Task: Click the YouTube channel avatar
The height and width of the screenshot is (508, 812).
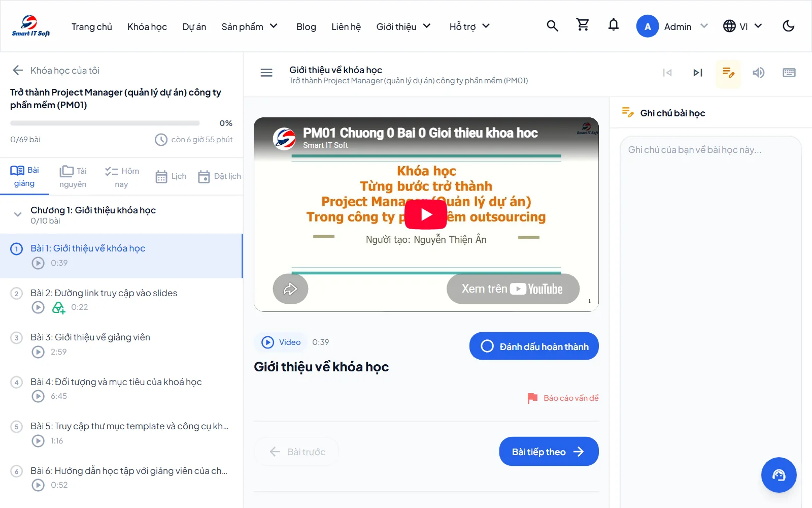Action: click(284, 139)
